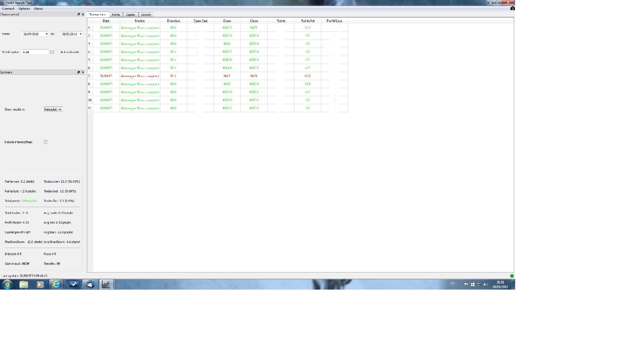644x362 pixels.
Task: Enable the Auto-calculate checkbox
Action: tap(52, 52)
